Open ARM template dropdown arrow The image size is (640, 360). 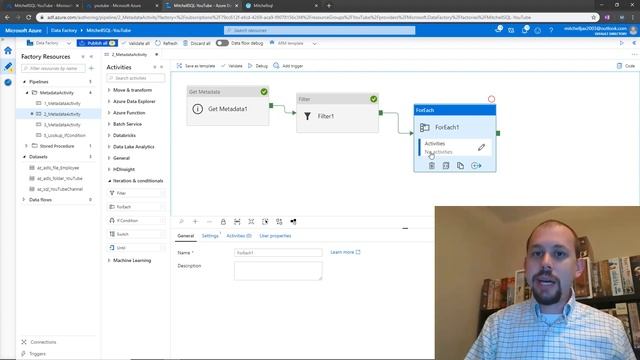(314, 43)
